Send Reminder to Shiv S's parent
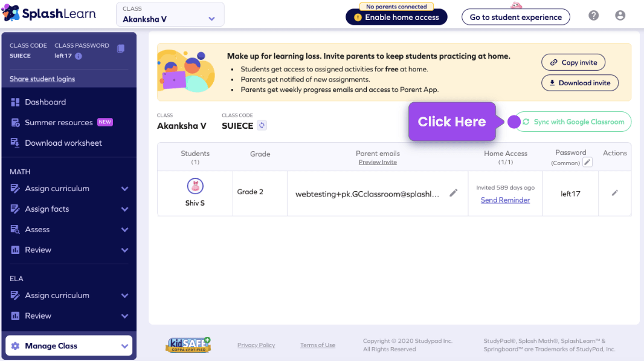Viewport: 644px width, 361px height. coord(505,200)
